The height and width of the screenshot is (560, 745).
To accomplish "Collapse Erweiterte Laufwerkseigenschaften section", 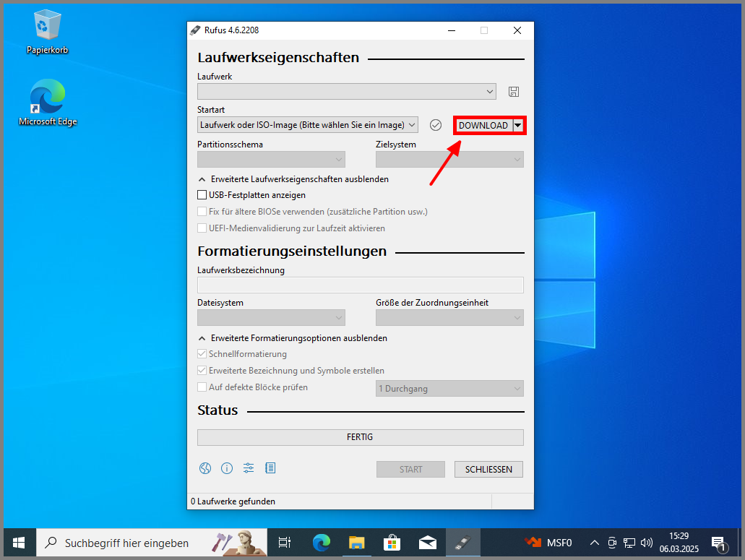I will (x=293, y=179).
